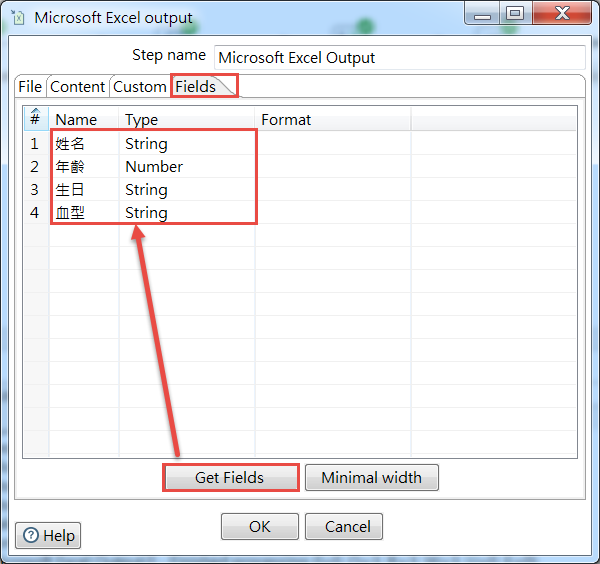Click the Format cell in 姓名 row
Image resolution: width=600 pixels, height=564 pixels.
tap(333, 144)
